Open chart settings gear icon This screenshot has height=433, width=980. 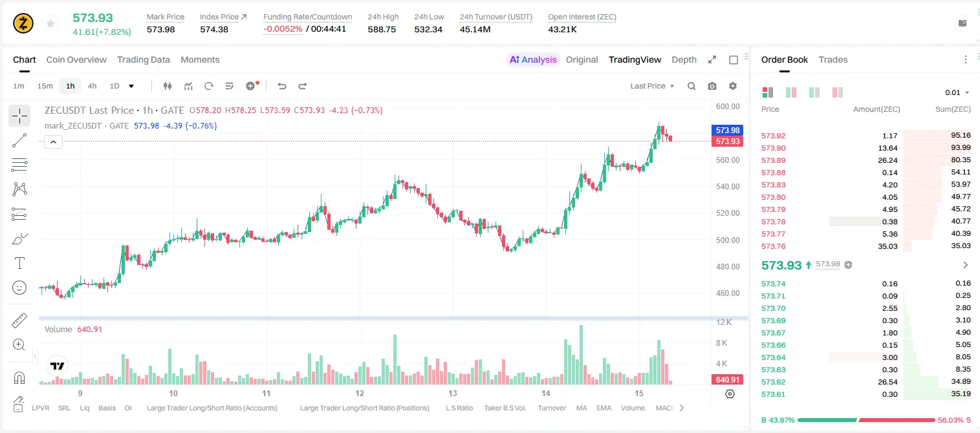pyautogui.click(x=733, y=86)
